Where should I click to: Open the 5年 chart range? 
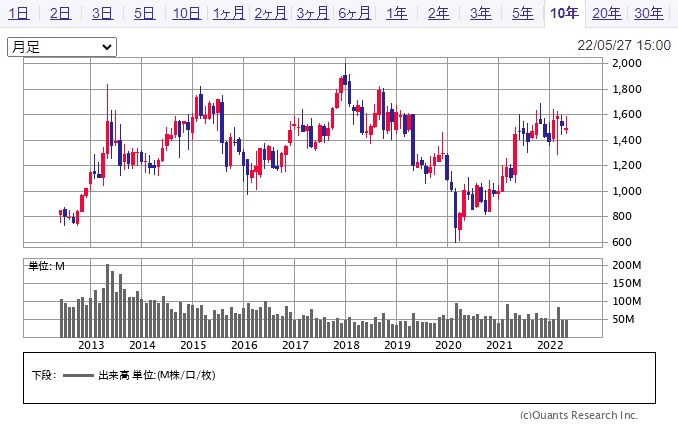coord(522,14)
